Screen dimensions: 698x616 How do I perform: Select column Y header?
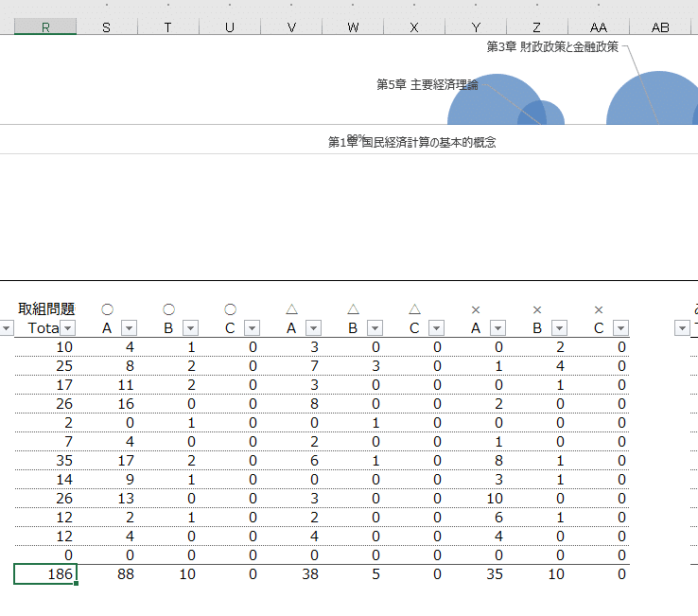point(476,27)
